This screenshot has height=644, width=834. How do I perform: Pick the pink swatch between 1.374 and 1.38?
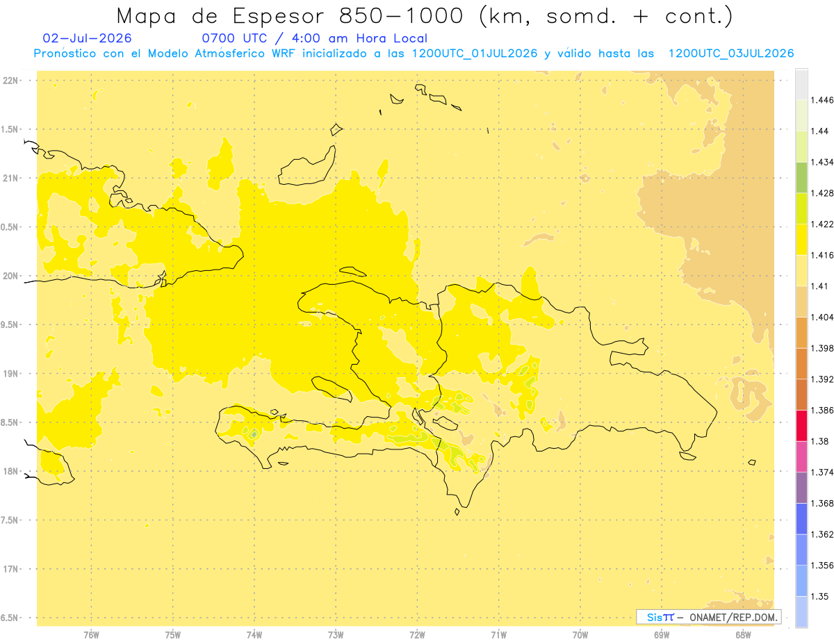[x=801, y=456]
